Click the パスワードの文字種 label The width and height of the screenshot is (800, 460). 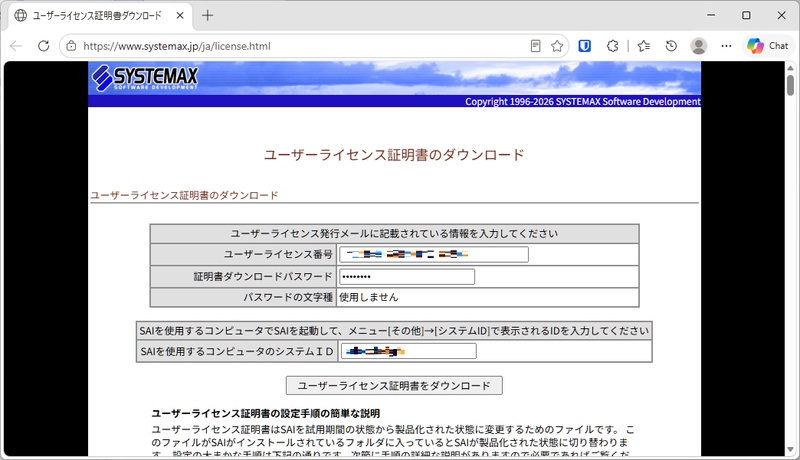pyautogui.click(x=288, y=297)
